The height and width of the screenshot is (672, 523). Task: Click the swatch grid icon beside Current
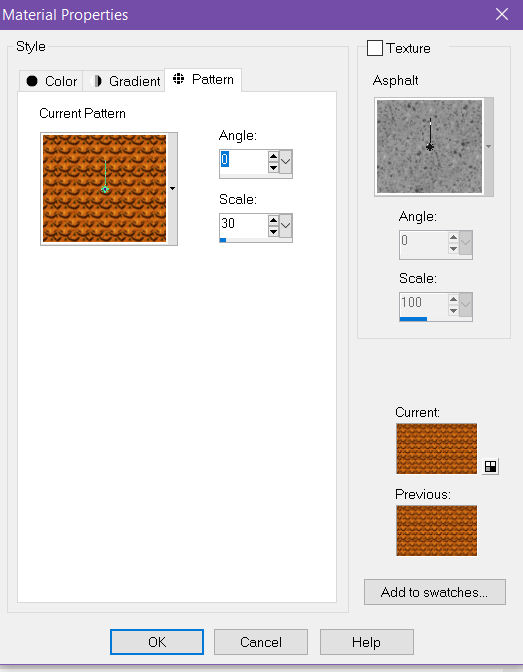pyautogui.click(x=490, y=466)
